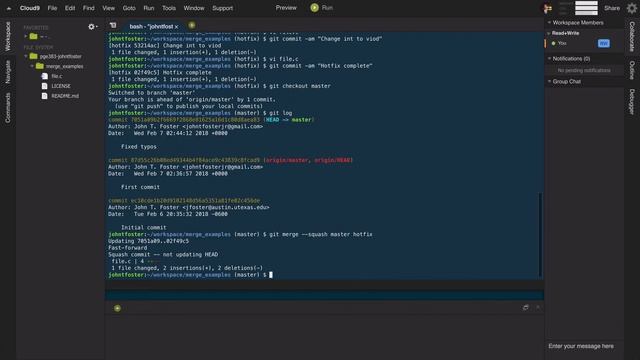
Task: Open the View menu
Action: [x=108, y=8]
